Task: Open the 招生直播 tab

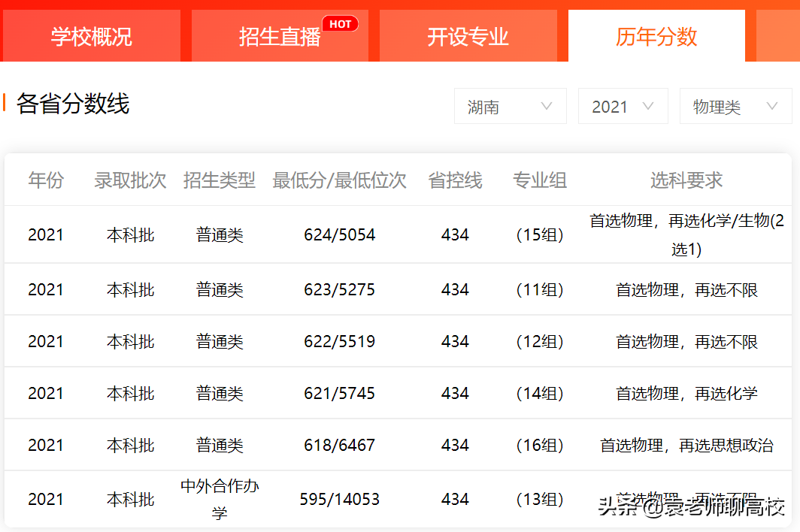Action: pyautogui.click(x=280, y=35)
